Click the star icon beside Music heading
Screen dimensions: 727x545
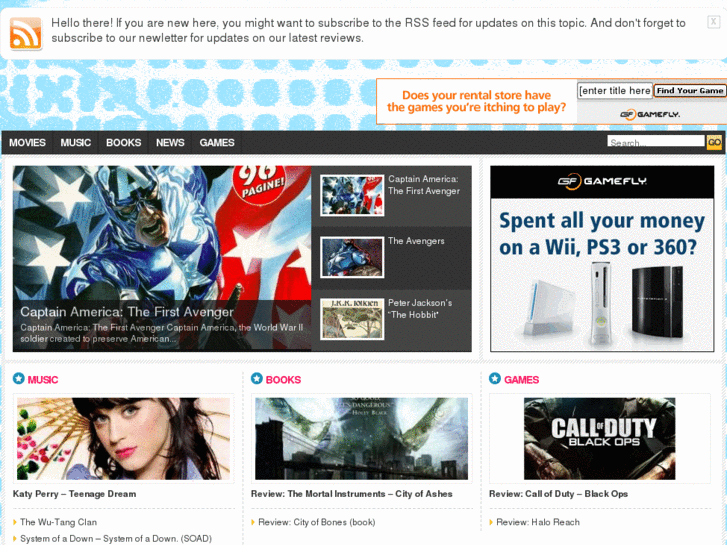[x=19, y=378]
